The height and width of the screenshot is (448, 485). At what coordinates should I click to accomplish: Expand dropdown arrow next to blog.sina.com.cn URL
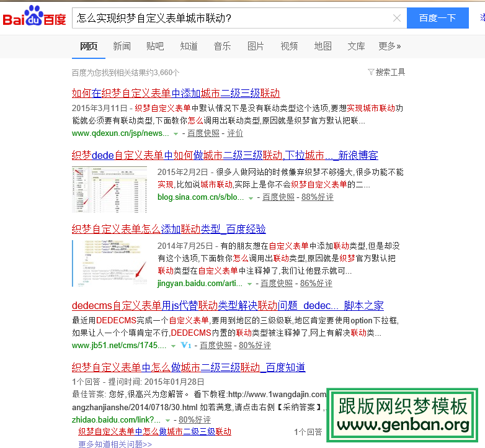click(251, 198)
